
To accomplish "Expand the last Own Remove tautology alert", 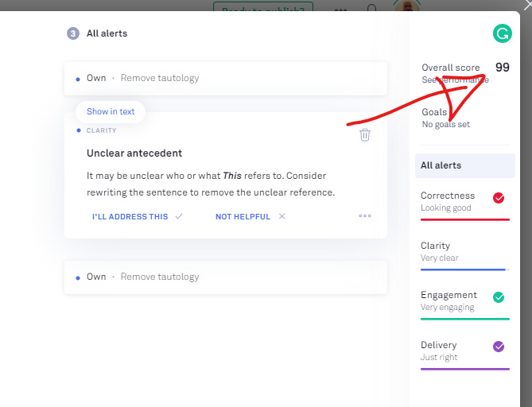I will tap(226, 277).
